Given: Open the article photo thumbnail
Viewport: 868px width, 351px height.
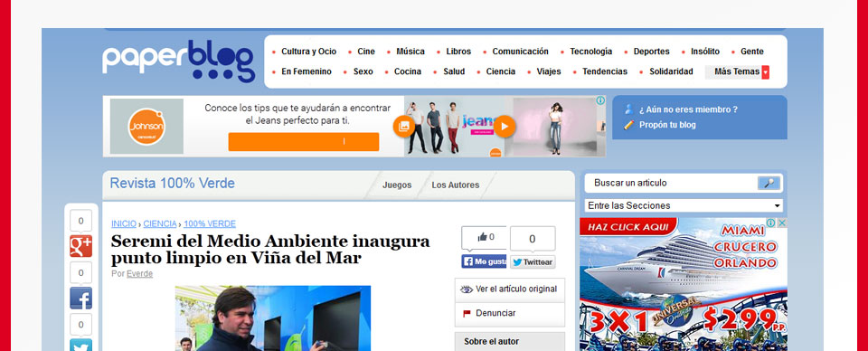Looking at the screenshot, I should 273,318.
